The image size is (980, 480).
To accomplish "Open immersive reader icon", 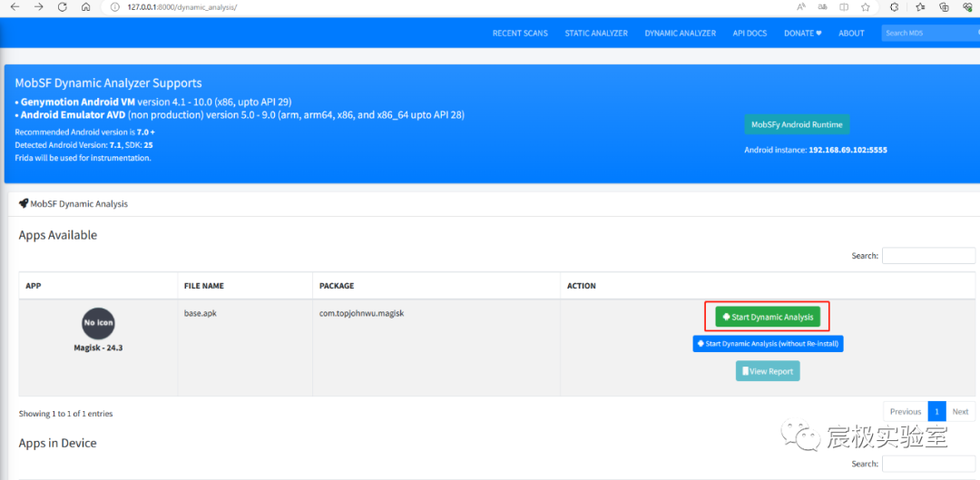I will (844, 7).
